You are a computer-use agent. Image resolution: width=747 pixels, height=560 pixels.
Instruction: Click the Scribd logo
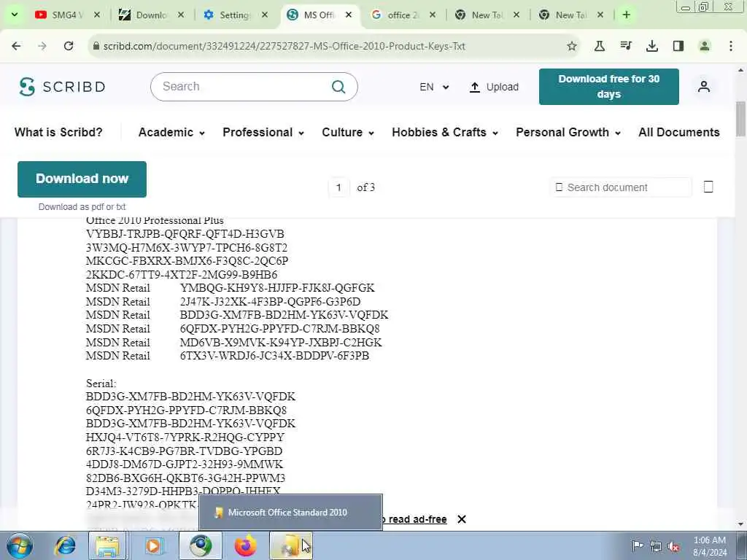[62, 87]
